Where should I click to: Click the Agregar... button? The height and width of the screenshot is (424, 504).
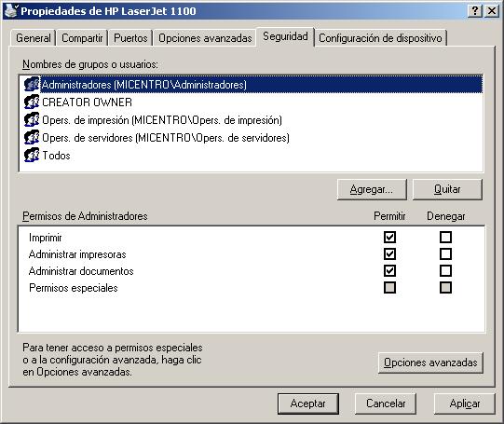click(x=372, y=189)
